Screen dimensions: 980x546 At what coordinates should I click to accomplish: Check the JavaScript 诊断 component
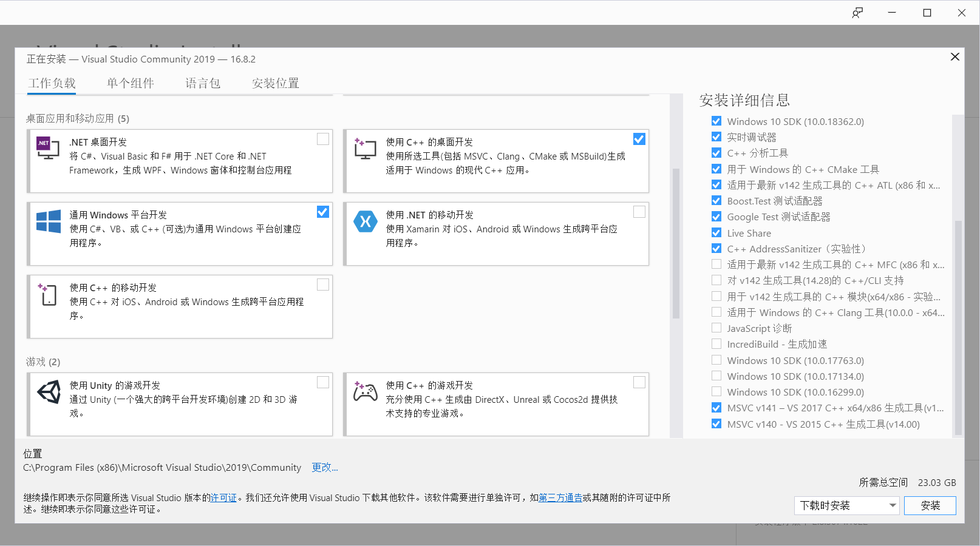716,328
